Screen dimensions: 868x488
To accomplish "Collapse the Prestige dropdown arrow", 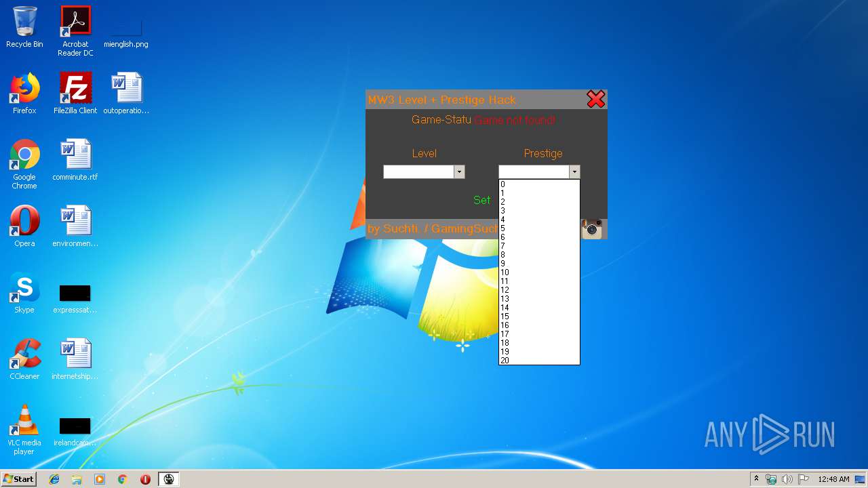I will tap(574, 172).
